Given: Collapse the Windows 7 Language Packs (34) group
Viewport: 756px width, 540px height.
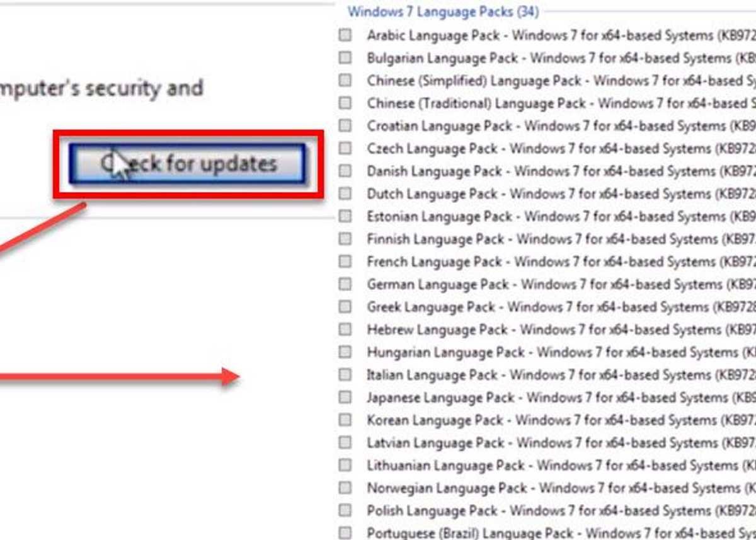Looking at the screenshot, I should coord(443,11).
